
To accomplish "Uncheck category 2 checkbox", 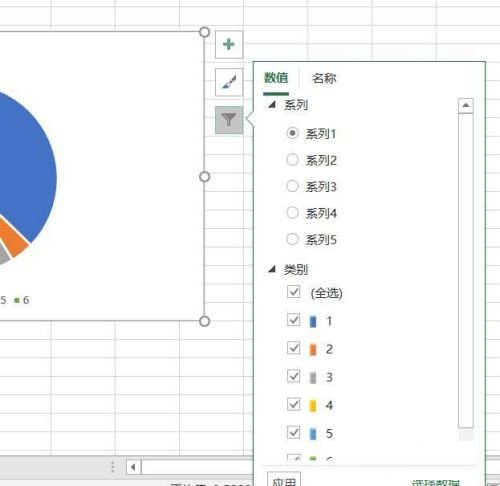I will pyautogui.click(x=294, y=348).
